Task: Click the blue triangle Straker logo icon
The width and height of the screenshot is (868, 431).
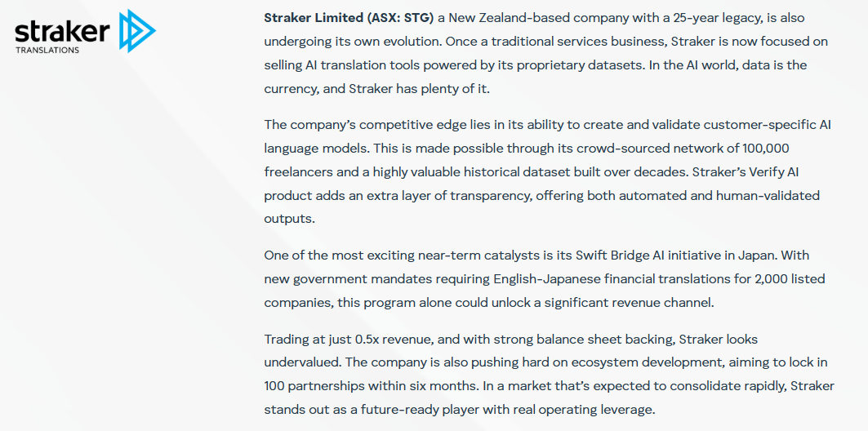Action: click(136, 31)
